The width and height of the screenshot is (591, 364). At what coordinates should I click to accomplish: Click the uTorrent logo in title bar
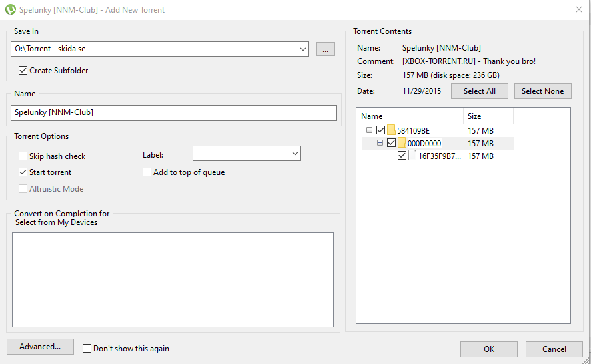point(11,9)
